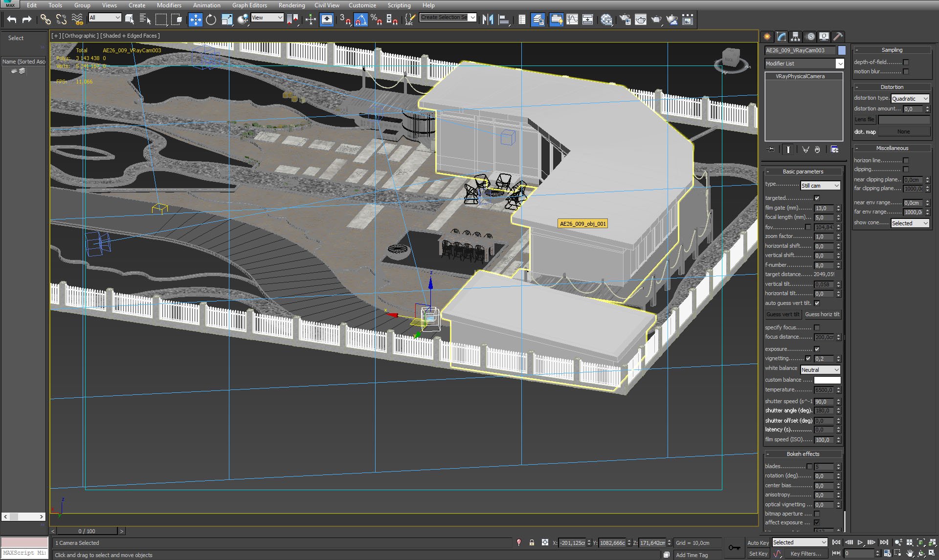Viewport: 939px width, 560px height.
Task: Click the Mirror tool icon
Action: 488,20
